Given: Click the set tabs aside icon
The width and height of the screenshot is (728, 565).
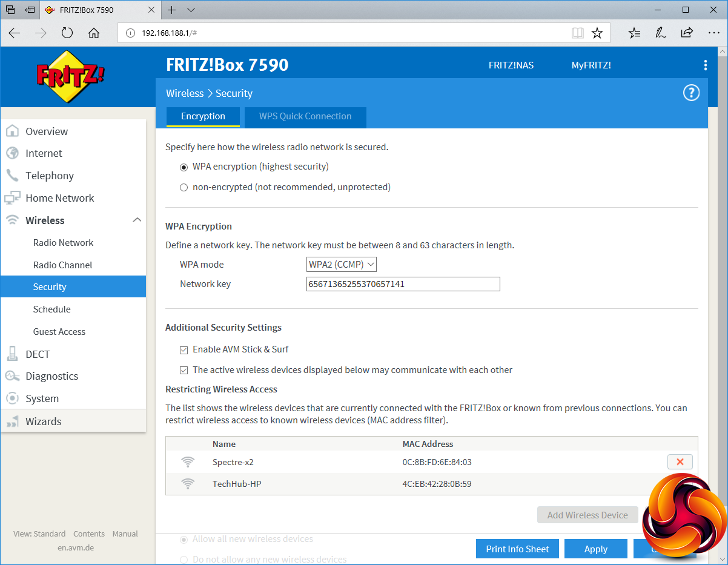Looking at the screenshot, I should (x=30, y=10).
